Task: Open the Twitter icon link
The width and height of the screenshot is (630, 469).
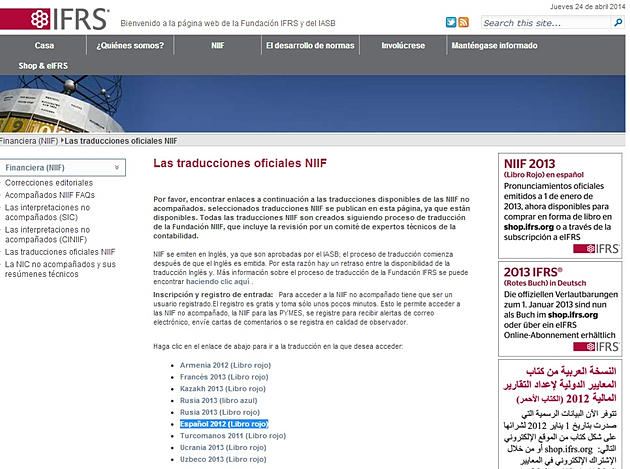Action: tap(451, 22)
